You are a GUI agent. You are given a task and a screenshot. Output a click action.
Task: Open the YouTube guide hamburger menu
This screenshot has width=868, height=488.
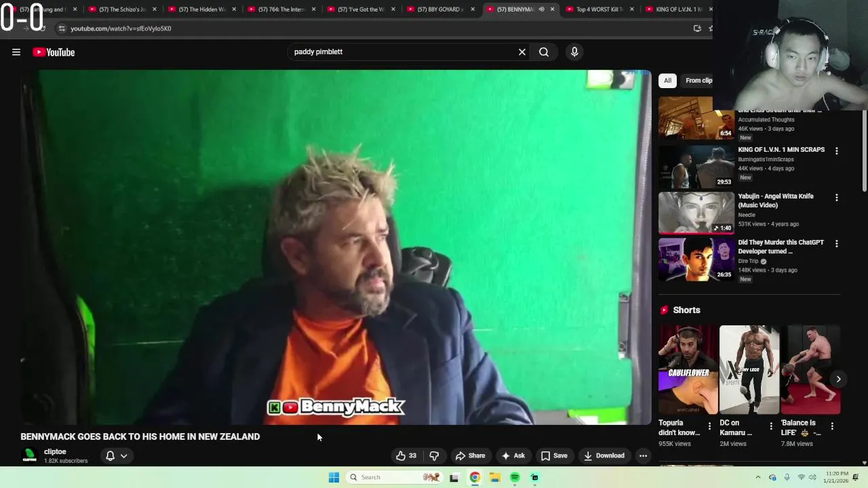[x=16, y=52]
